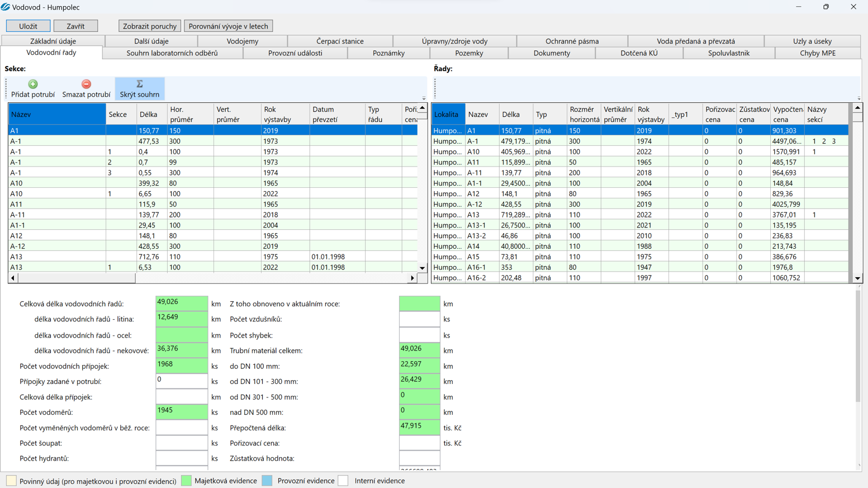Screen dimensions: 868x488
Task: Sort Sekce table by Název column
Action: 57,114
